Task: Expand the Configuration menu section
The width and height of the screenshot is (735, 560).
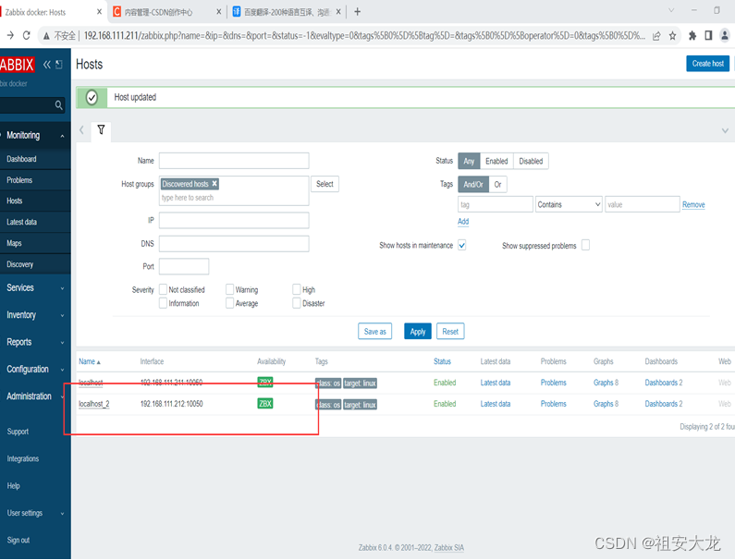Action: pyautogui.click(x=35, y=370)
